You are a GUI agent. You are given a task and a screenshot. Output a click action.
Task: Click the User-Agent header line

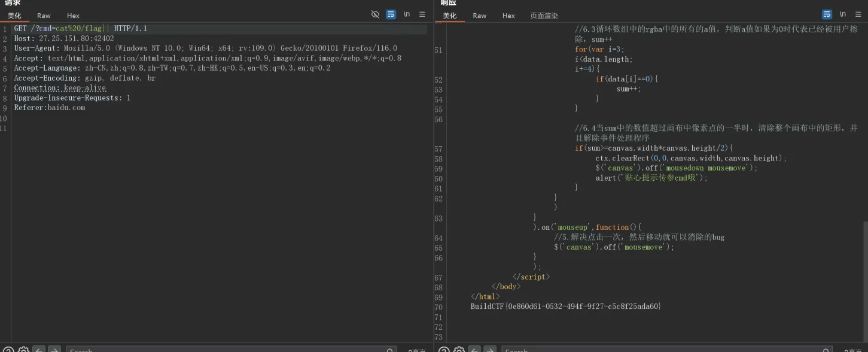click(205, 48)
